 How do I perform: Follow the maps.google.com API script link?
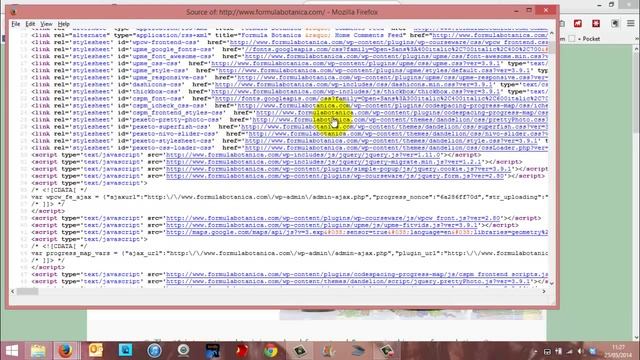[357, 232]
